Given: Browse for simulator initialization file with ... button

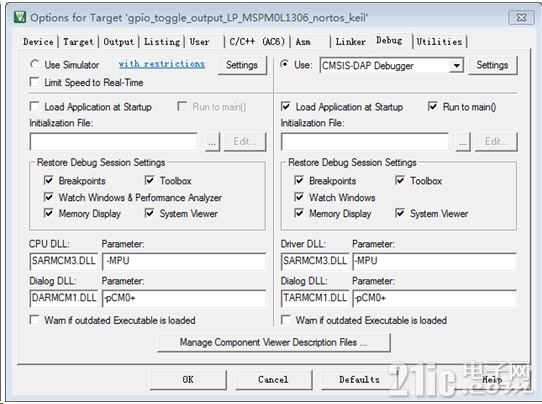Looking at the screenshot, I should (212, 142).
